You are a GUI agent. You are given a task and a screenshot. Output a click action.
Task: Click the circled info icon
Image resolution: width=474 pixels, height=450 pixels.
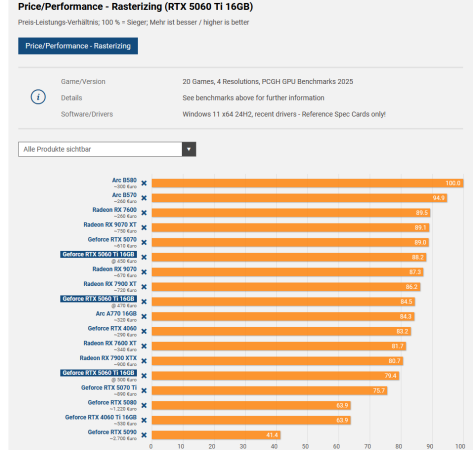(38, 97)
